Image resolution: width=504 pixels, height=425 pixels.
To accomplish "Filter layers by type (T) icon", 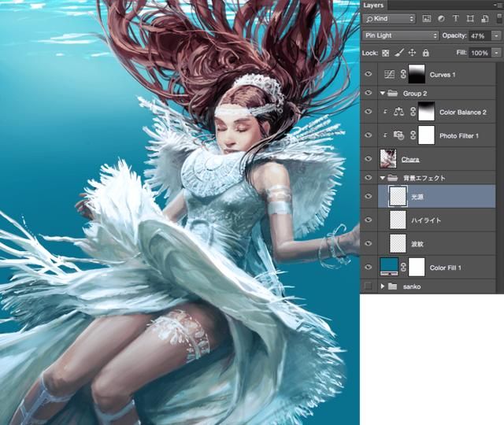I will coord(455,19).
